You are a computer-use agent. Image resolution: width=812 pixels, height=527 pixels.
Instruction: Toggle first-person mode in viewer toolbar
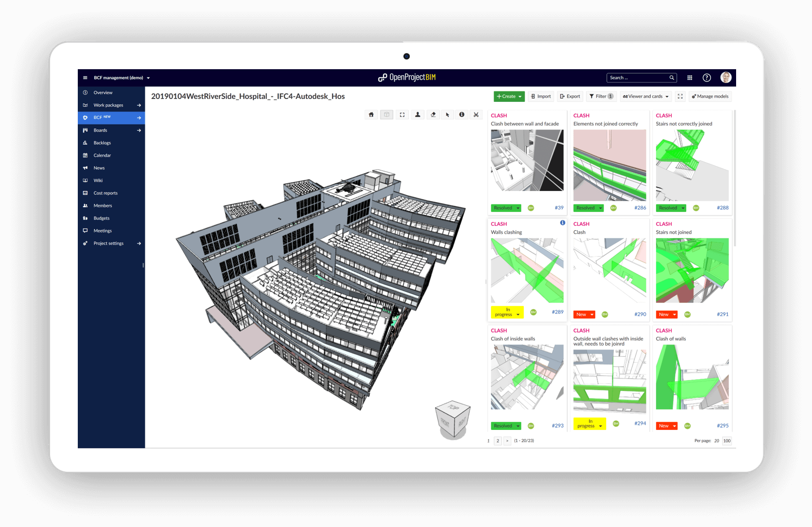[417, 115]
